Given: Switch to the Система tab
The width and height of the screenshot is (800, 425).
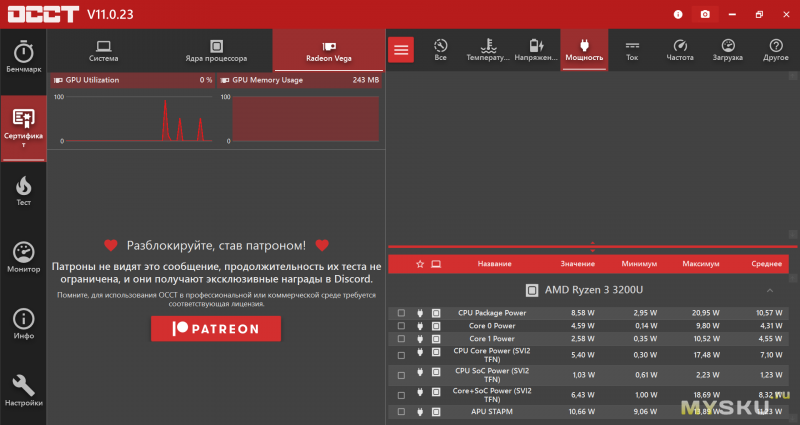Looking at the screenshot, I should pyautogui.click(x=104, y=51).
